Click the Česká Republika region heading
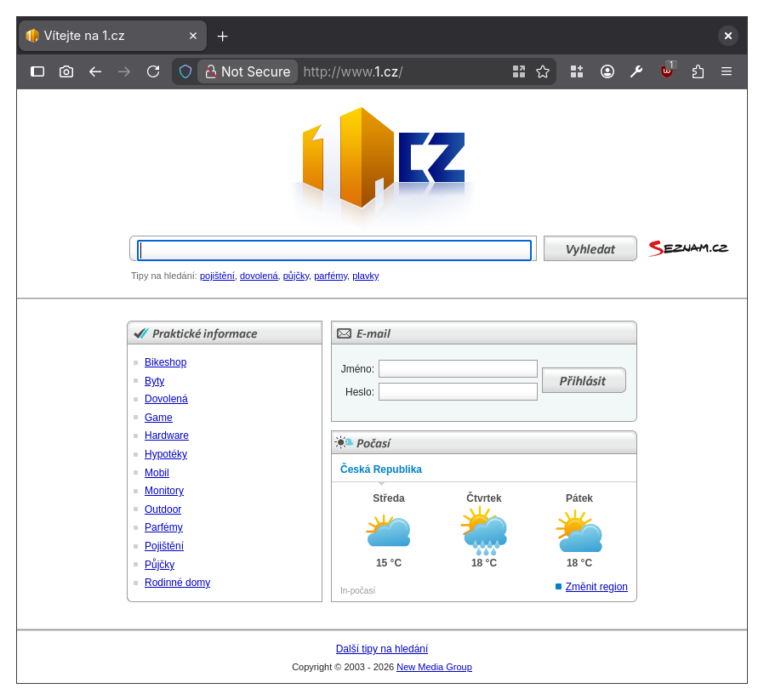The height and width of the screenshot is (700, 764). point(381,470)
